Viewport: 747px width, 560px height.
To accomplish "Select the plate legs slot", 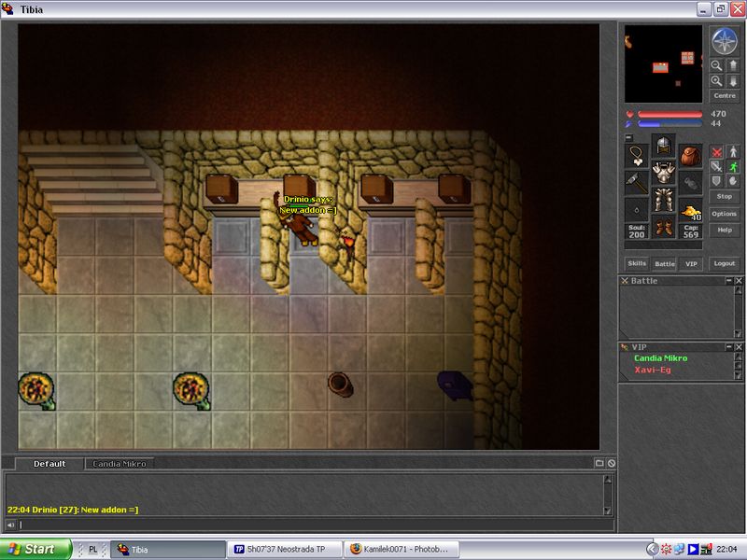I will click(x=664, y=199).
